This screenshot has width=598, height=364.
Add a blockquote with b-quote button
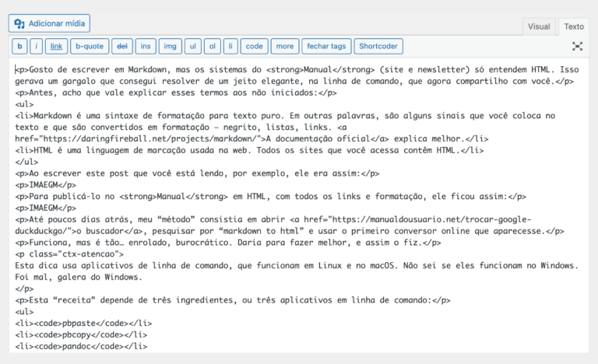point(90,46)
